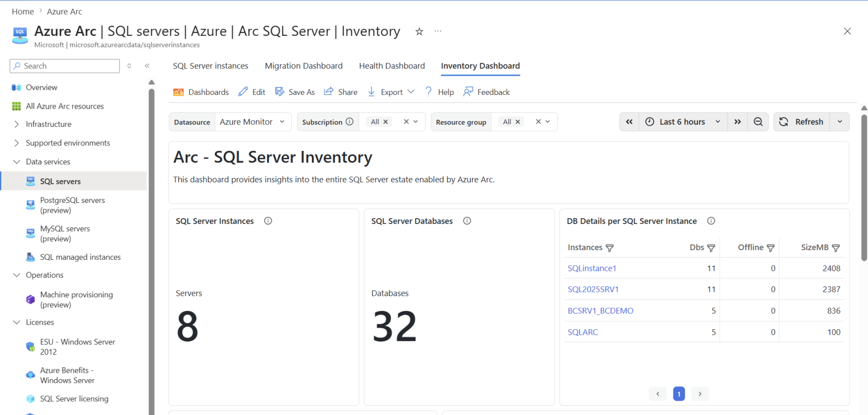This screenshot has width=868, height=415.
Task: Clear the Subscription filter selection
Action: point(406,122)
